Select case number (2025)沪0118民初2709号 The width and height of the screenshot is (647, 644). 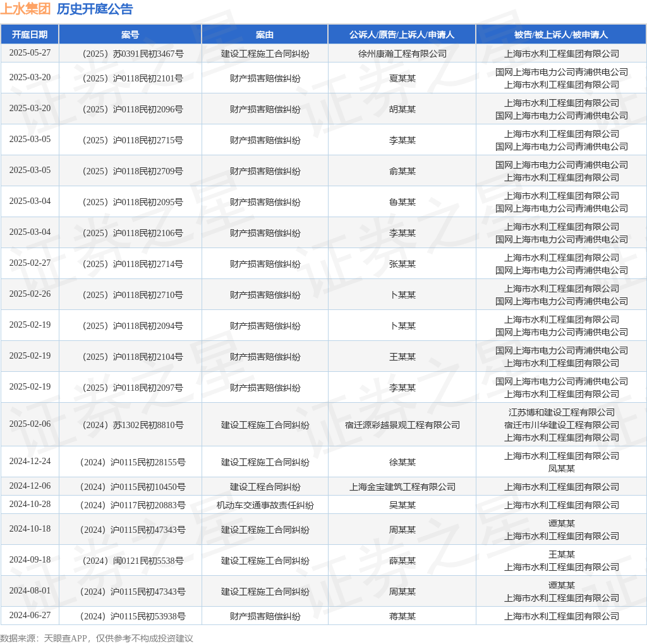click(133, 171)
